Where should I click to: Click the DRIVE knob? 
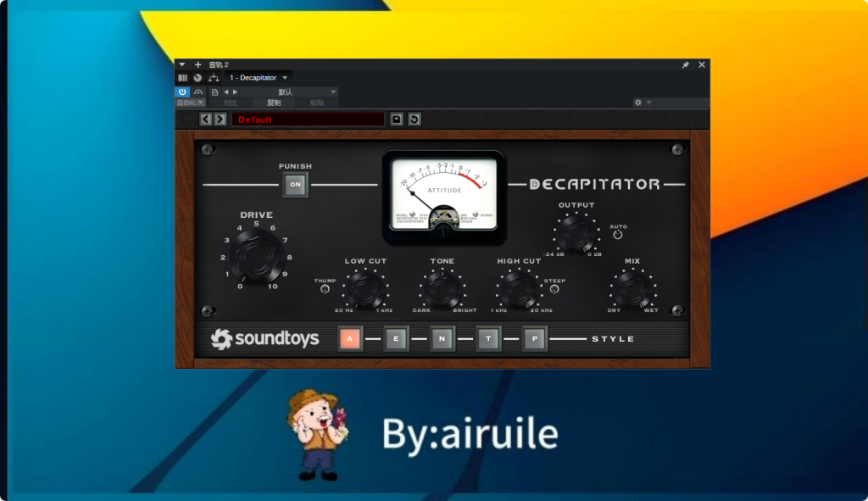click(x=256, y=257)
